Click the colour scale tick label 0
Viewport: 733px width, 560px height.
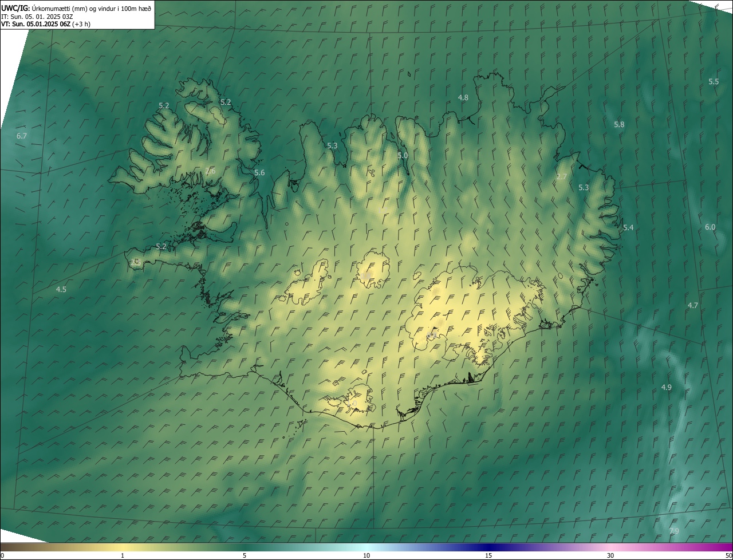[2, 555]
